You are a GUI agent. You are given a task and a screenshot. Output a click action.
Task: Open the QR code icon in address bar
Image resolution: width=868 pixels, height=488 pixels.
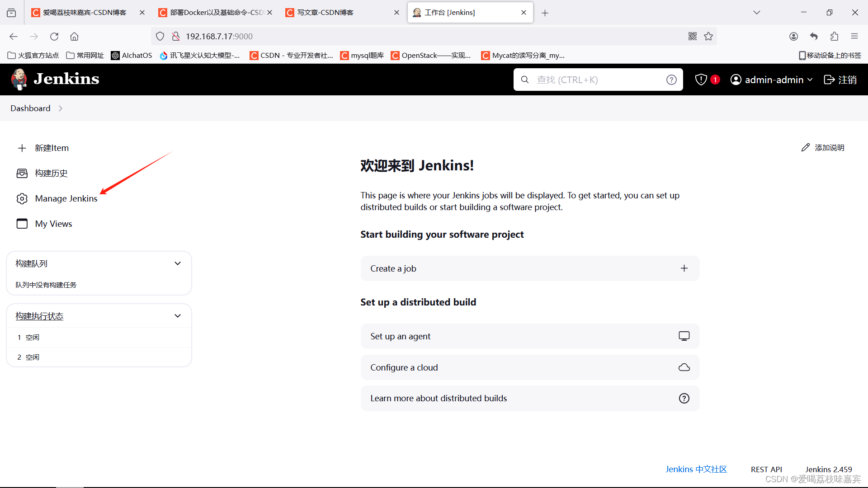click(692, 36)
